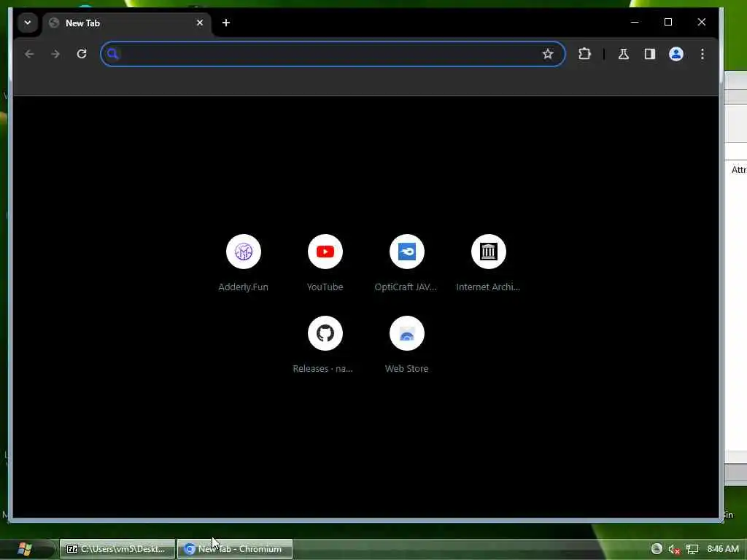Go back with the back arrow
Screen dimensions: 747x560
click(29, 54)
